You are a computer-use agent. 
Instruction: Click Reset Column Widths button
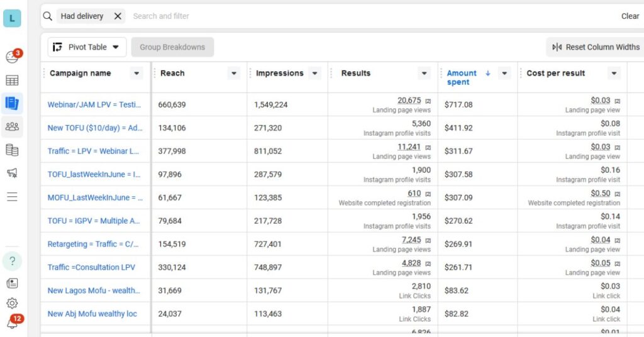[596, 47]
